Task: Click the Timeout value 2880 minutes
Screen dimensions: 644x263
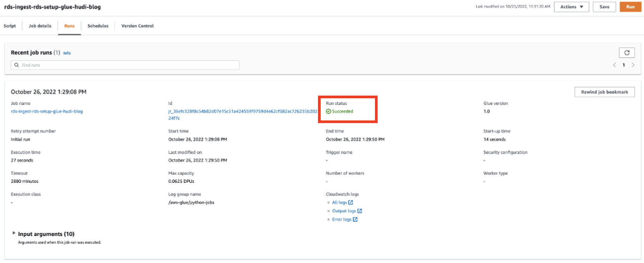Action: [x=25, y=181]
